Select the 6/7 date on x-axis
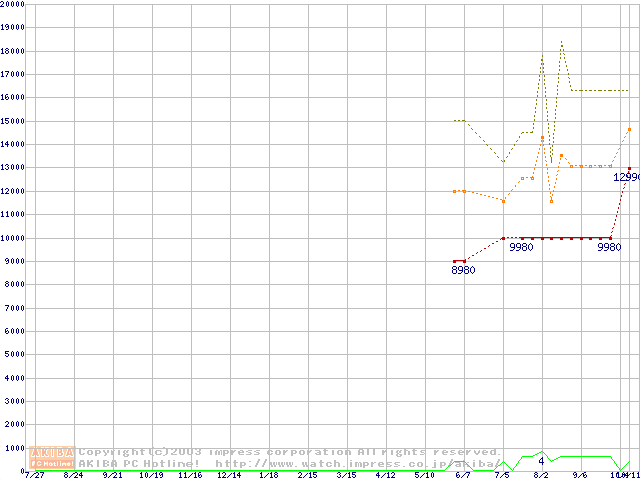 click(x=462, y=475)
